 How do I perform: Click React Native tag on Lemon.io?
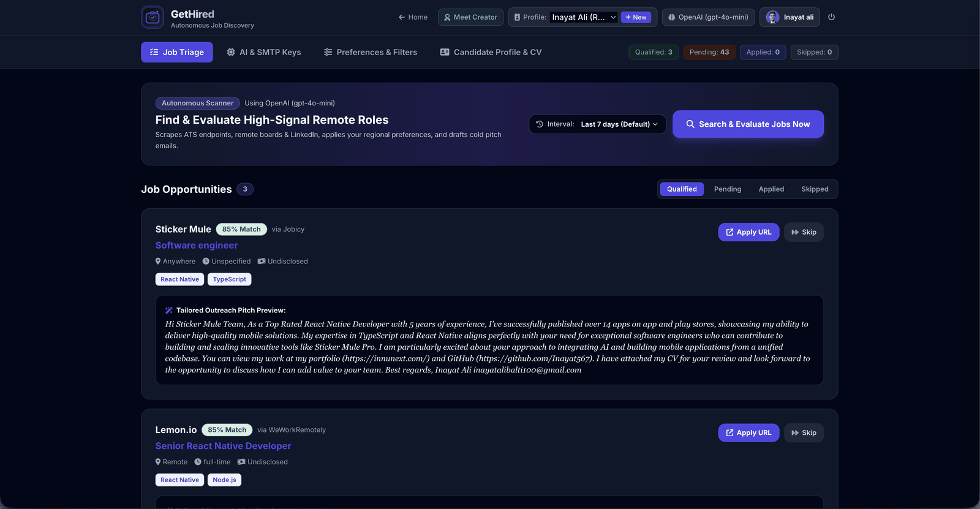179,480
